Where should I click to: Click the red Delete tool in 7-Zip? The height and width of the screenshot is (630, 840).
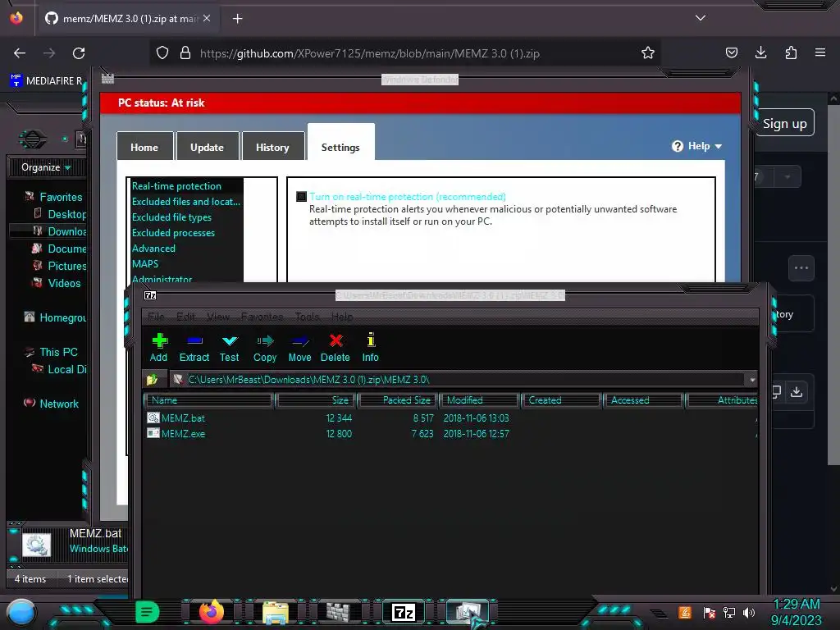coord(336,348)
